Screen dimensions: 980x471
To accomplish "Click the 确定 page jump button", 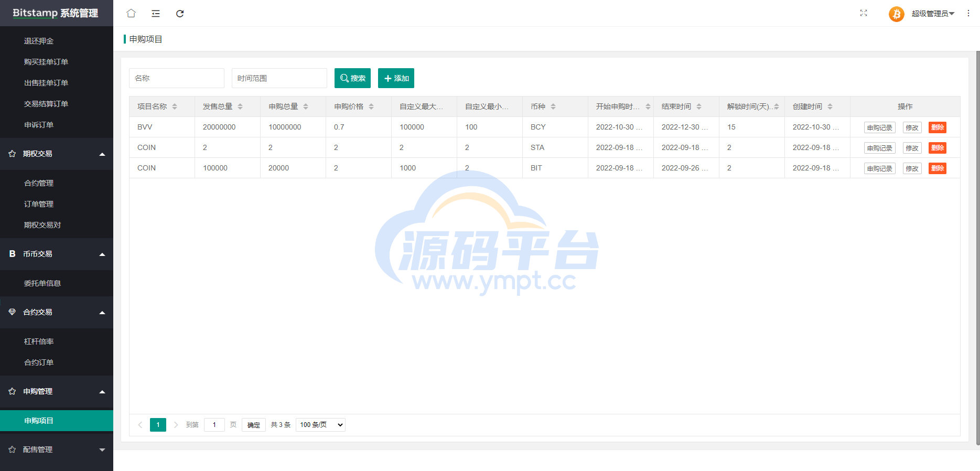I will [254, 425].
